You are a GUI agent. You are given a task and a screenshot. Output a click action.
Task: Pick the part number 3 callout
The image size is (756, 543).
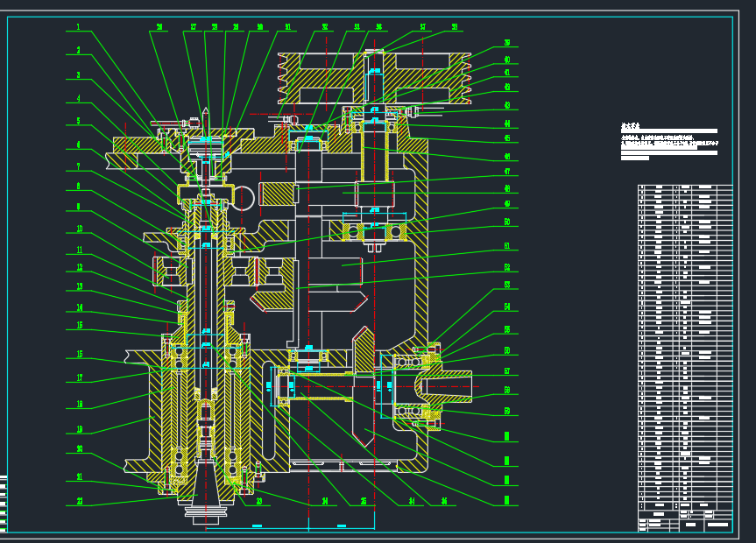click(x=78, y=75)
